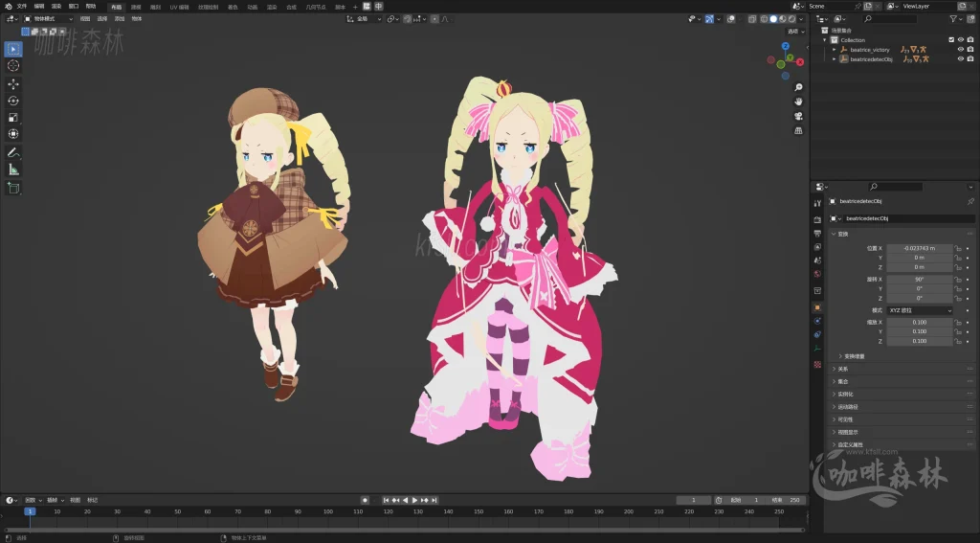Switch to the UV Editing workspace tab
Image resolution: width=980 pixels, height=543 pixels.
pyautogui.click(x=179, y=7)
